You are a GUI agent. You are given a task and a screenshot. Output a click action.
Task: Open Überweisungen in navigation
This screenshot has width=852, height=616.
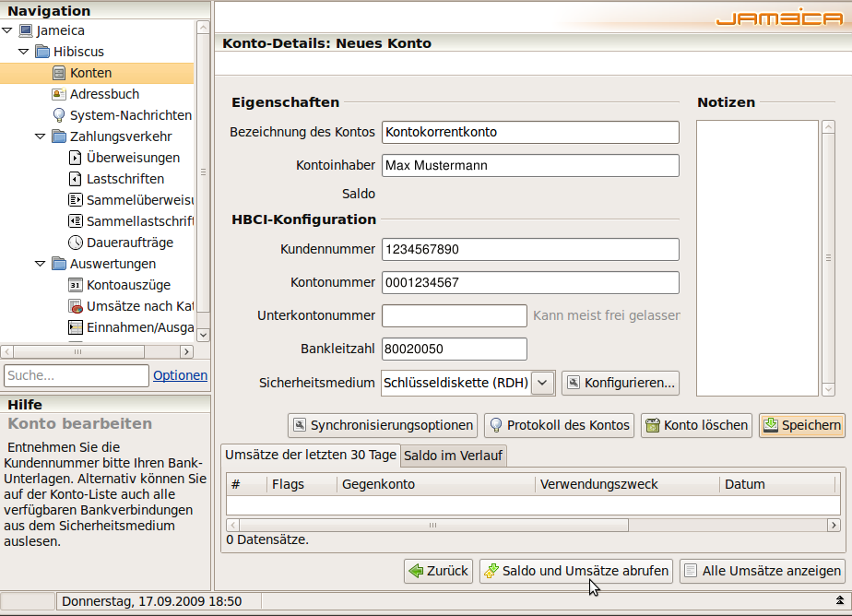[x=133, y=158]
